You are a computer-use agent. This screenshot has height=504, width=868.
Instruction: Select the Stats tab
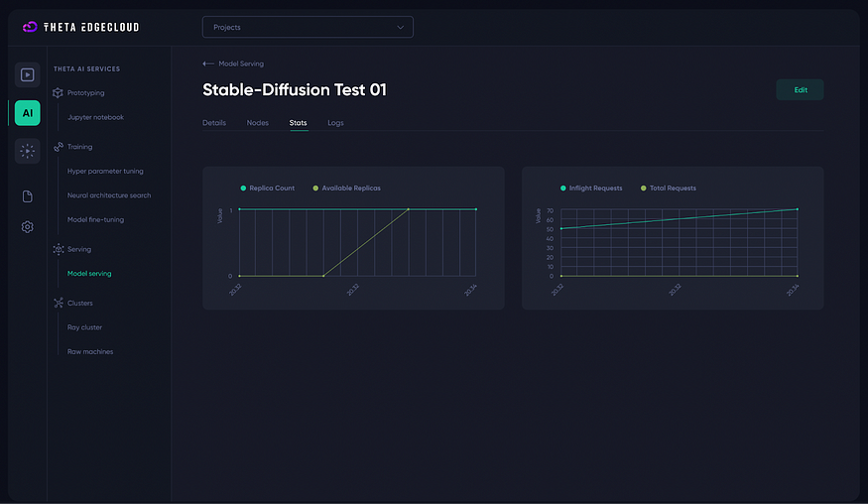coord(298,123)
